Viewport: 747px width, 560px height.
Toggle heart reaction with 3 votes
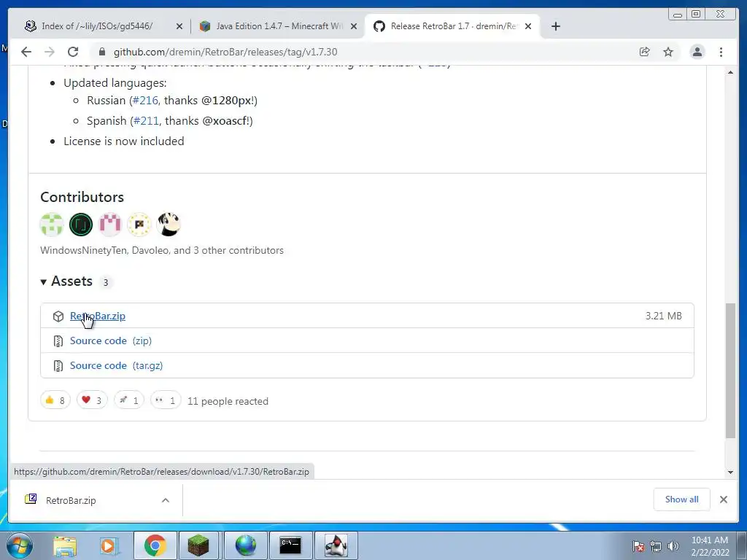[x=92, y=400]
